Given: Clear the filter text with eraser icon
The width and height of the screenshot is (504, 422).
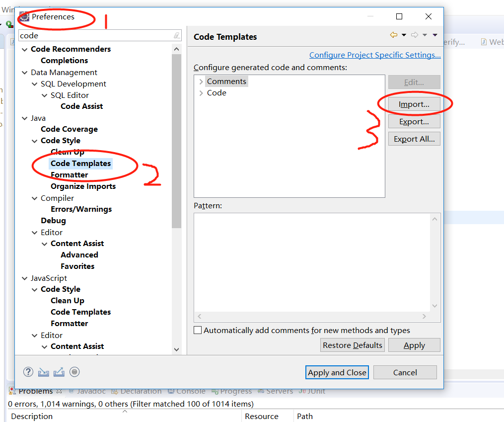Looking at the screenshot, I should tap(177, 35).
